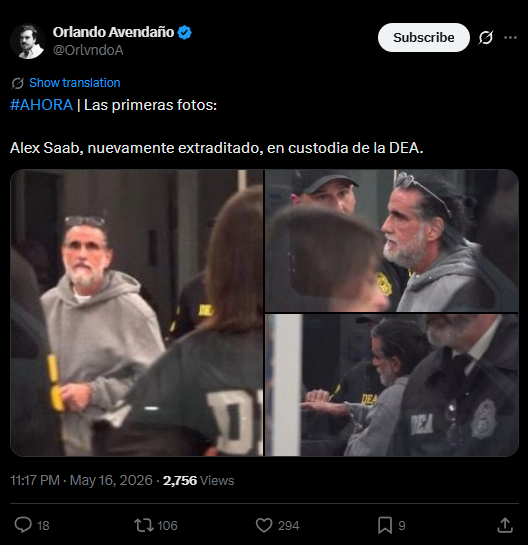Click Show translation link
Image resolution: width=528 pixels, height=545 pixels.
tap(74, 83)
